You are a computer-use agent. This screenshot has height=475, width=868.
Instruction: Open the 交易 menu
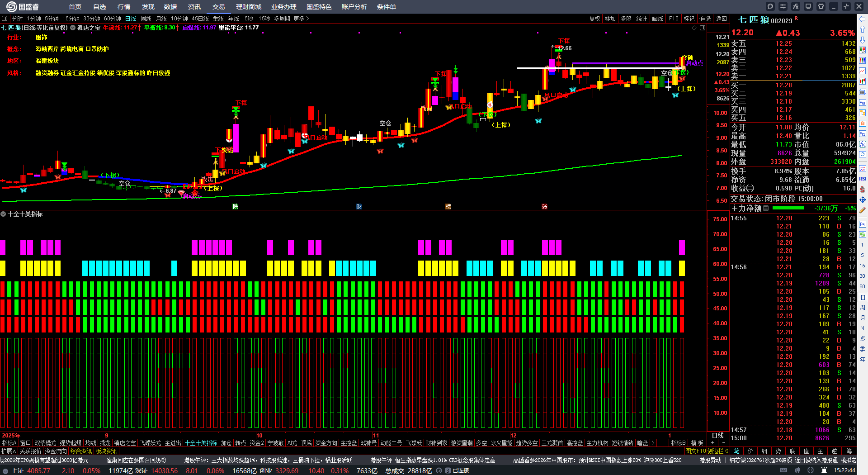pyautogui.click(x=219, y=7)
